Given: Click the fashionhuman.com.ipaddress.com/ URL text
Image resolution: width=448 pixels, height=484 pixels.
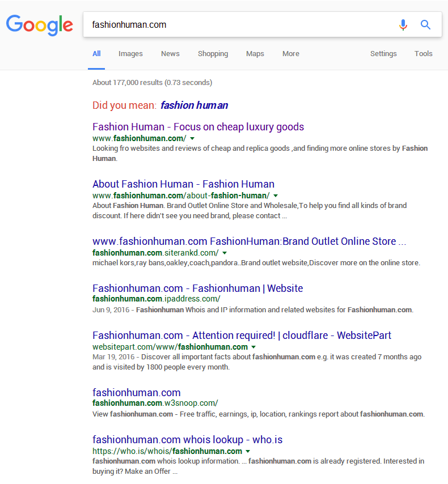Looking at the screenshot, I should coord(157,299).
